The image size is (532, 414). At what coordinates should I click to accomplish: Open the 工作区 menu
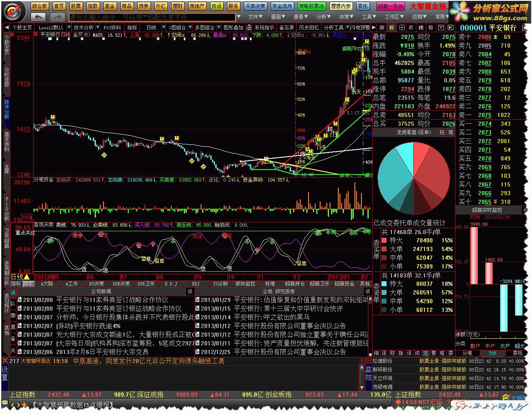394,17
